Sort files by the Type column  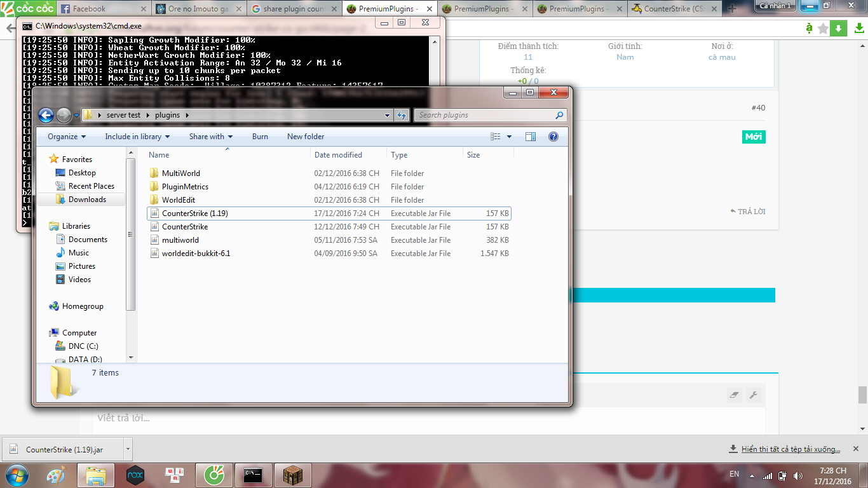pos(424,155)
